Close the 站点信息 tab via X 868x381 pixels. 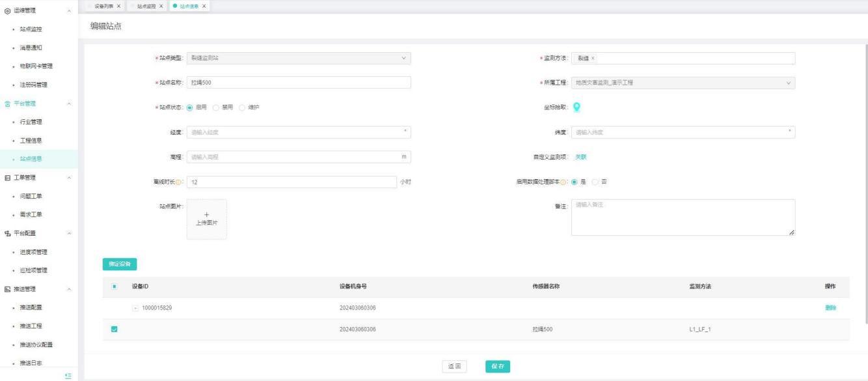coord(204,6)
